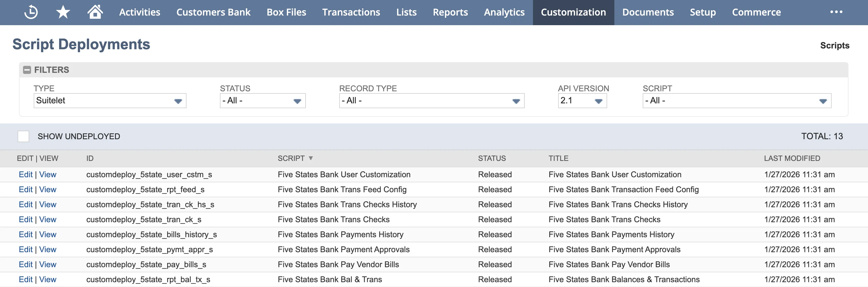Edit the customdeploy_5state_tran_ck_hs_s deployment
The height and width of the screenshot is (287, 868).
point(26,205)
